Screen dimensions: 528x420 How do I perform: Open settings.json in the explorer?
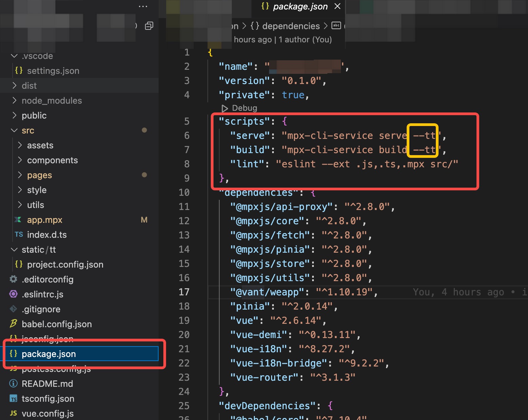coord(53,71)
